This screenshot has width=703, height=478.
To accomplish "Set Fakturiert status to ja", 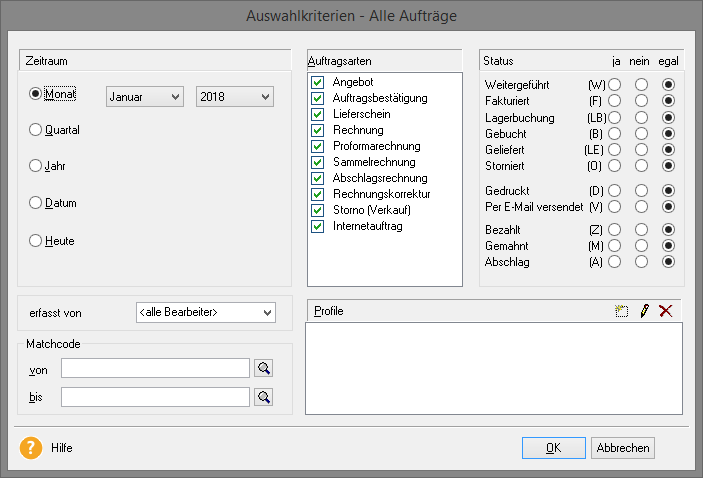I will point(615,100).
